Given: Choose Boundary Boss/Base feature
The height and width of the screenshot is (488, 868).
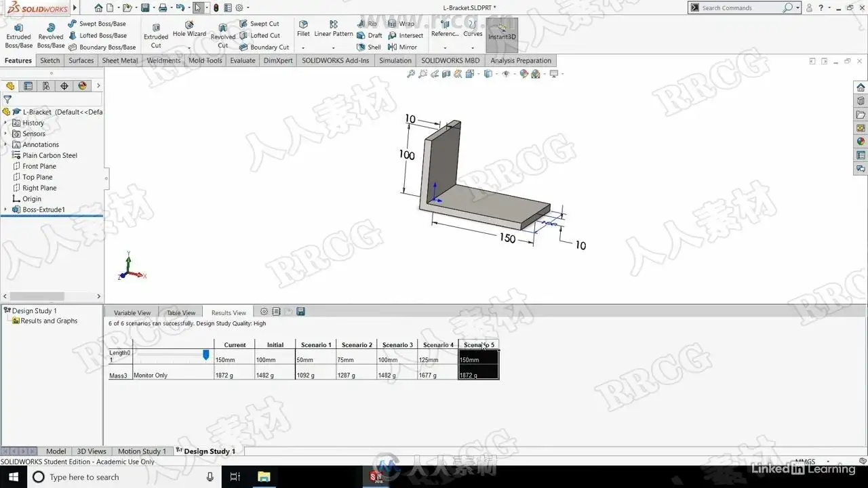Looking at the screenshot, I should click(x=102, y=47).
